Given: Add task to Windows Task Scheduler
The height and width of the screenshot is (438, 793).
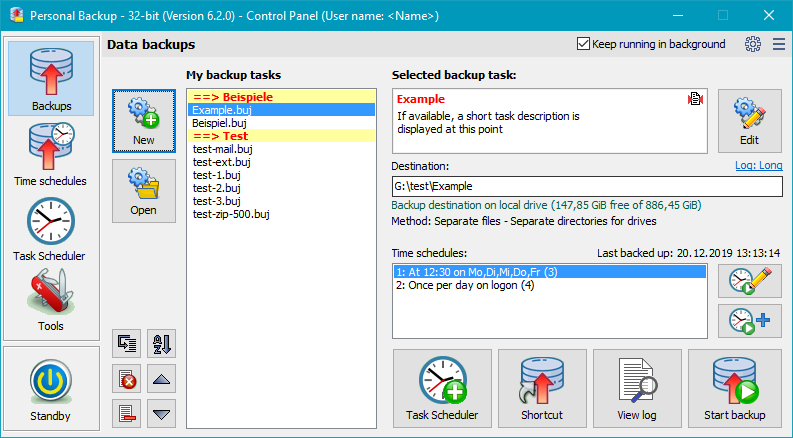Looking at the screenshot, I should pos(443,388).
